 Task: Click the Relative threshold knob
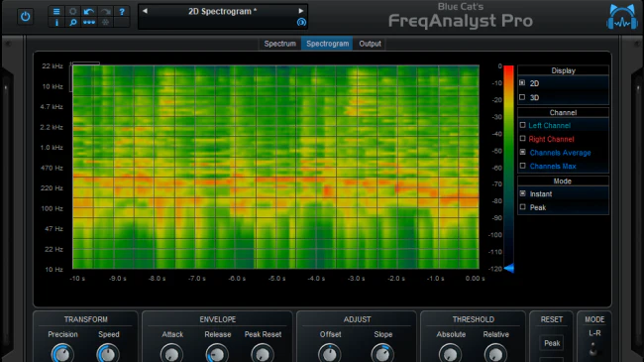[x=495, y=354]
